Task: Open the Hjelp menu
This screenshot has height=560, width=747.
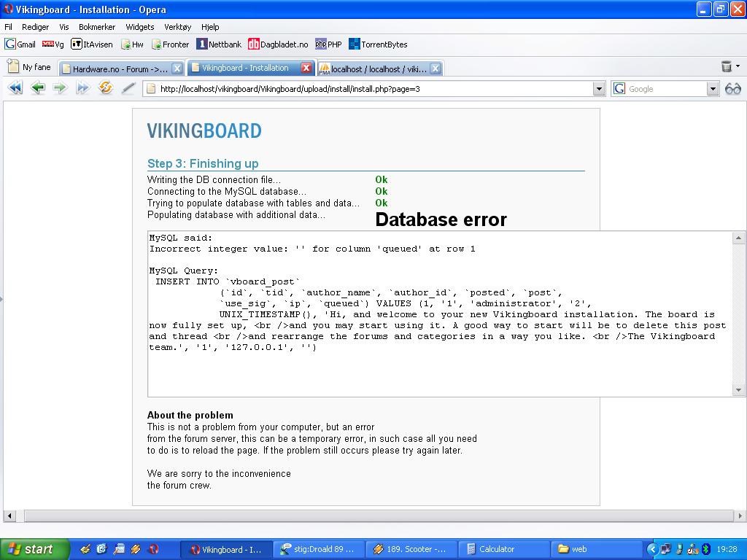Action: tap(210, 27)
